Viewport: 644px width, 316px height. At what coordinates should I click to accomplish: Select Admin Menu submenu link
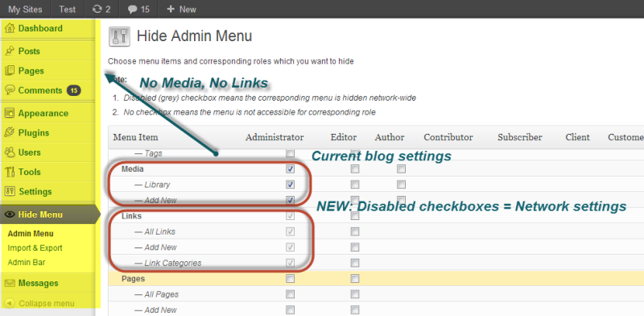point(31,234)
